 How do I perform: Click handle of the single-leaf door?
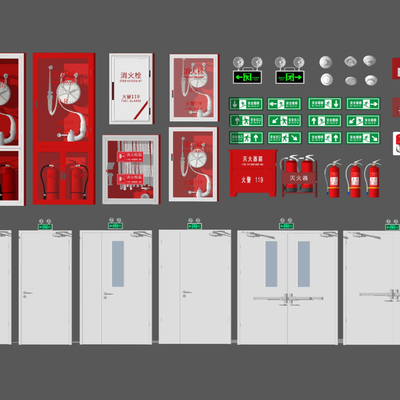coord(27,294)
